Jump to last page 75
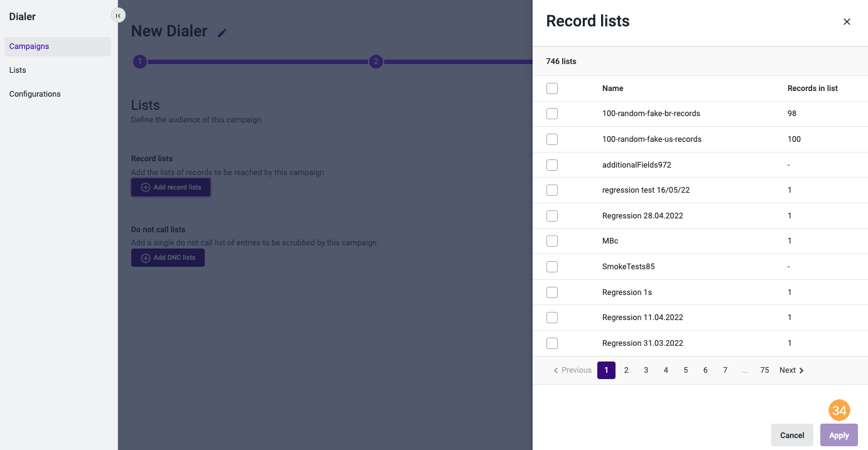This screenshot has width=868, height=450. [764, 370]
